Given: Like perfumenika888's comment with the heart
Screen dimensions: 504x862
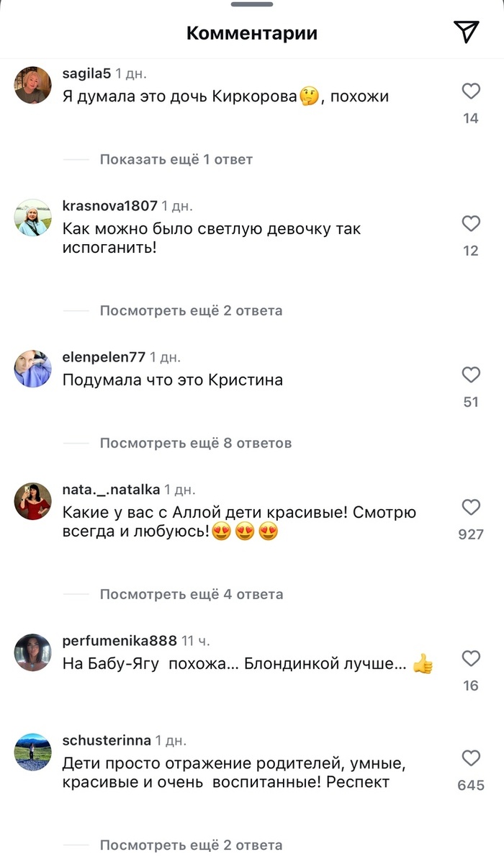Looking at the screenshot, I should (471, 658).
